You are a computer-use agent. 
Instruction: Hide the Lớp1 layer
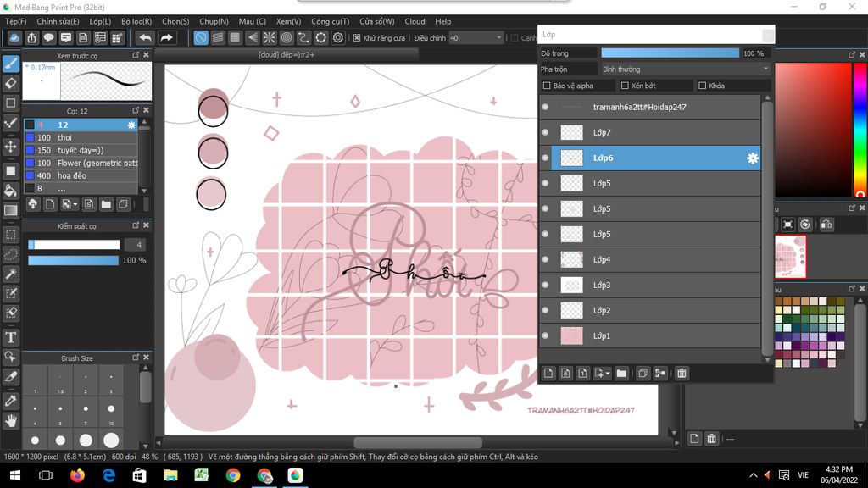click(x=545, y=335)
